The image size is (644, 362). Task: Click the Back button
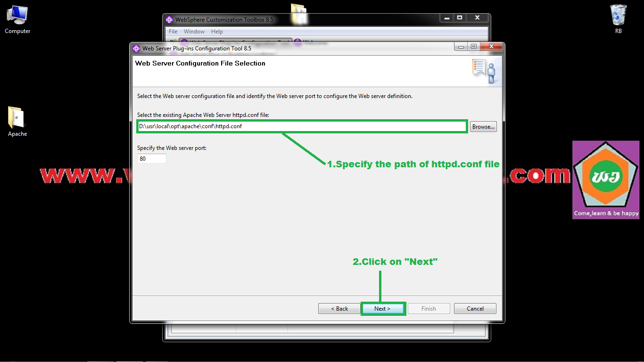coord(339,308)
